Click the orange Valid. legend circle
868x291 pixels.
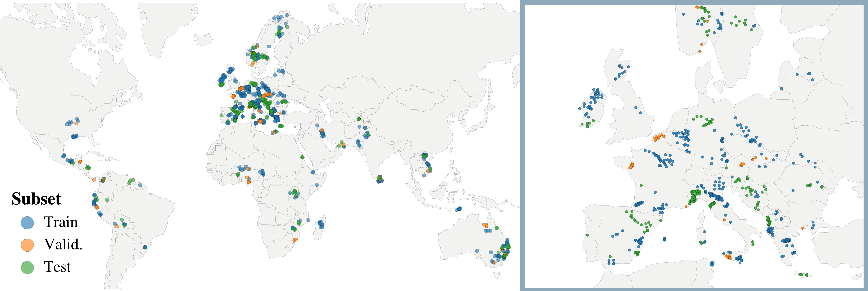tap(27, 245)
